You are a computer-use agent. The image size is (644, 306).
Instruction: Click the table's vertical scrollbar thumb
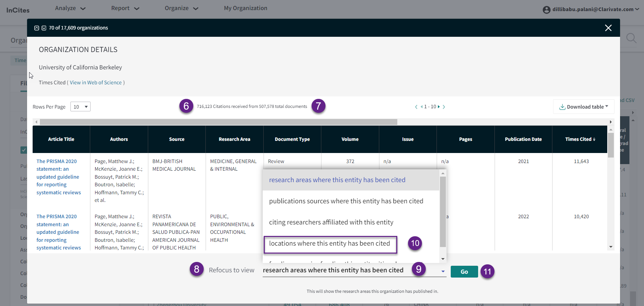point(611,145)
